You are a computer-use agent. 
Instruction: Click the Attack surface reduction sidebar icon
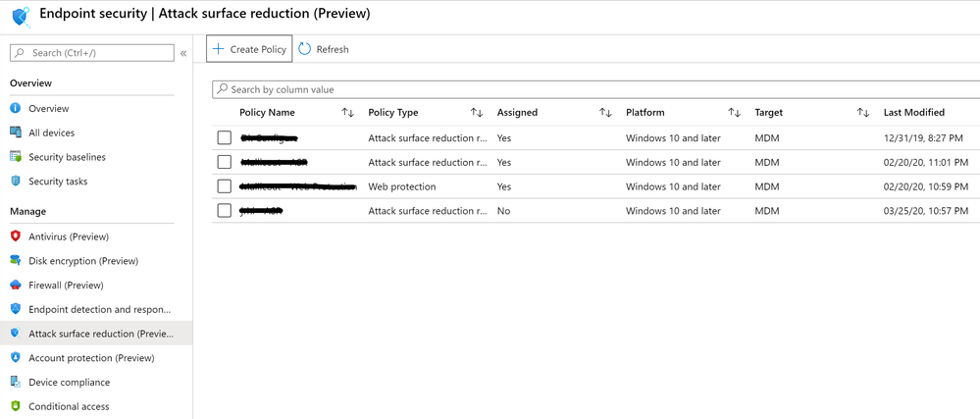tap(16, 334)
